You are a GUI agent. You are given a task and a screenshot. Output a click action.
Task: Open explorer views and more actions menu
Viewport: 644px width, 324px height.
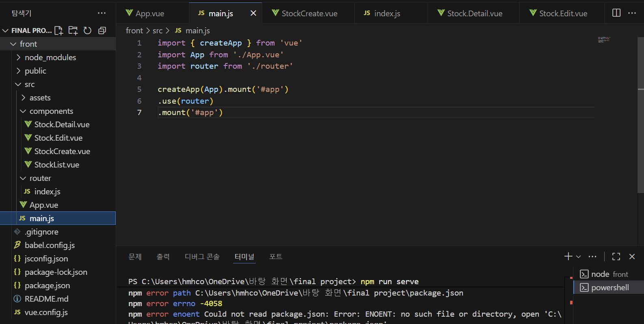coord(102,13)
